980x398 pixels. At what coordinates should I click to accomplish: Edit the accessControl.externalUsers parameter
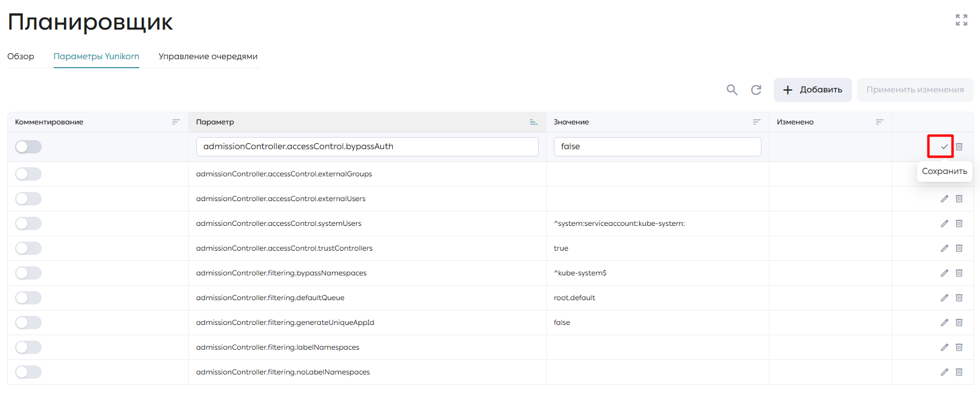(x=944, y=199)
